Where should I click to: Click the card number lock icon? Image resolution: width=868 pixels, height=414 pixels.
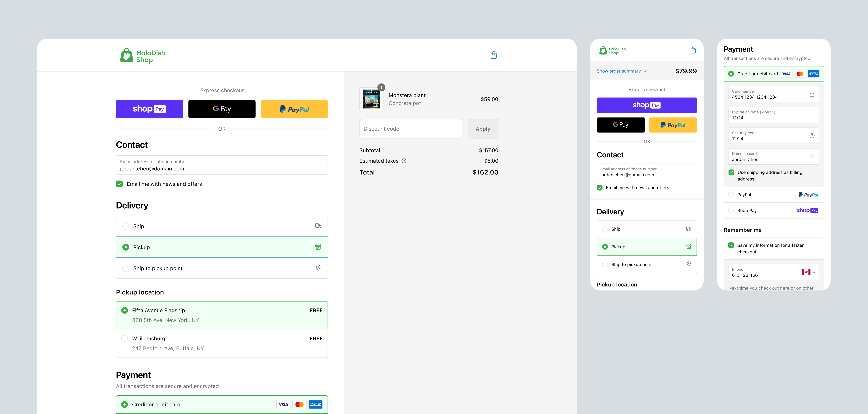(x=812, y=94)
